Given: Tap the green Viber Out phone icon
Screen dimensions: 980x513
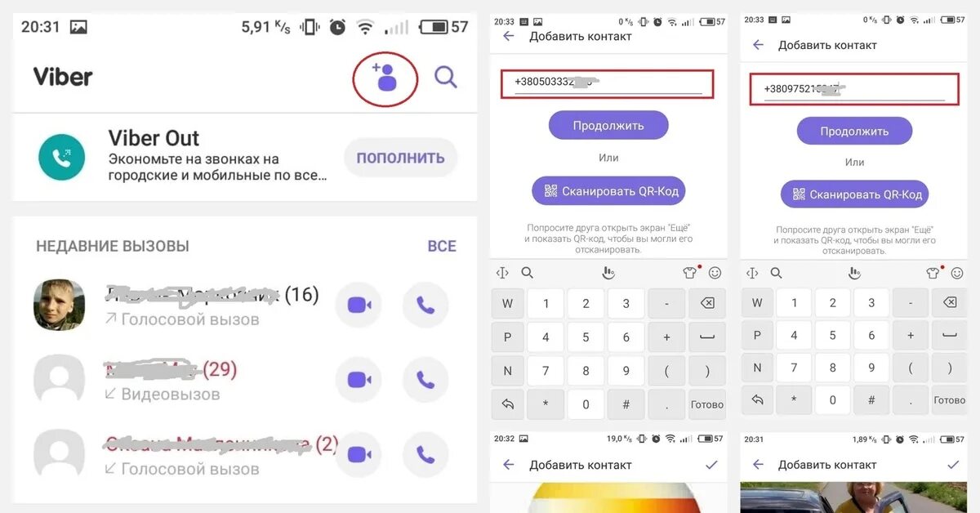Looking at the screenshot, I should click(x=61, y=157).
